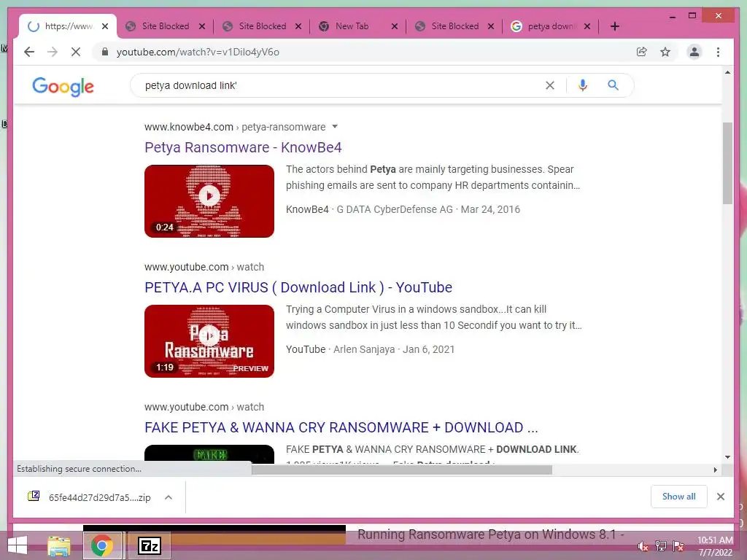Click the scroll down arrow
Image resolution: width=747 pixels, height=560 pixels.
tap(727, 457)
